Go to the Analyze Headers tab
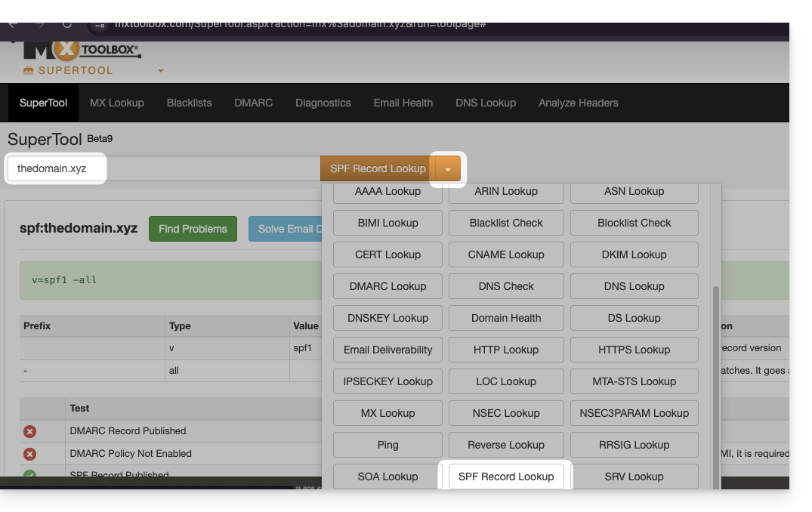Image resolution: width=812 pixels, height=512 pixels. click(578, 103)
